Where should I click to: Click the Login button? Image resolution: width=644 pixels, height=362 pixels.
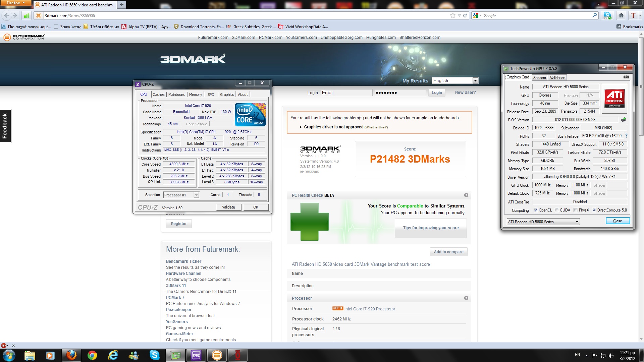tap(437, 93)
